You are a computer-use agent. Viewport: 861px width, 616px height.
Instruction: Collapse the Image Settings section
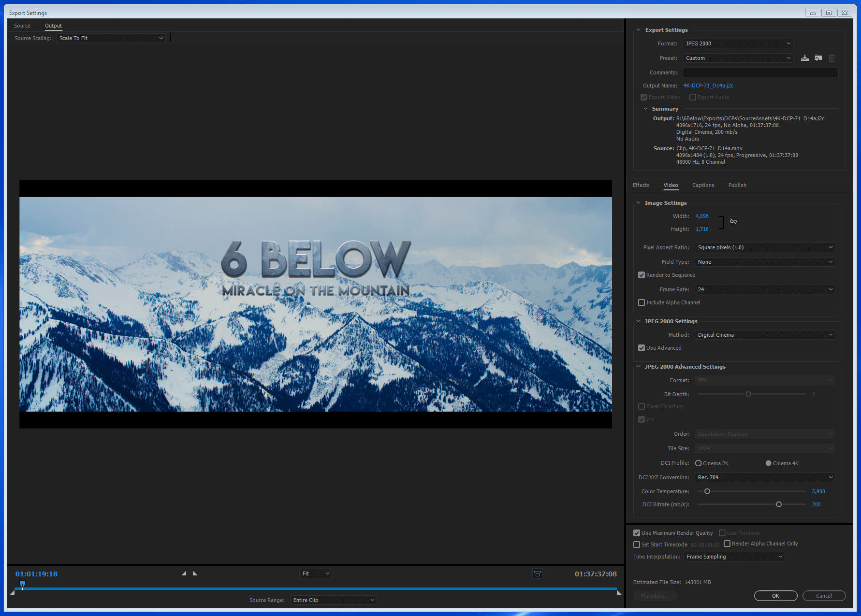[638, 203]
